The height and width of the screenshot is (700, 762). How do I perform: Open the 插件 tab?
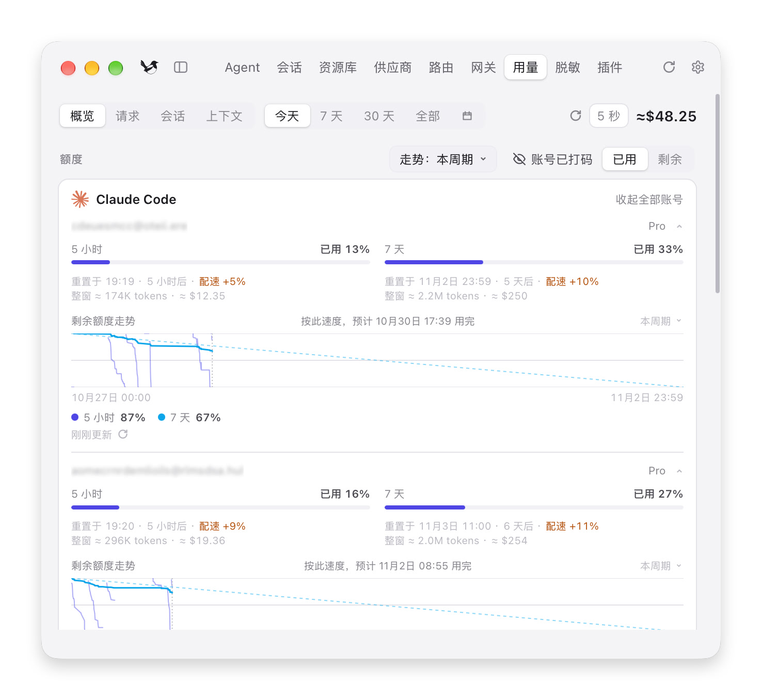[610, 67]
